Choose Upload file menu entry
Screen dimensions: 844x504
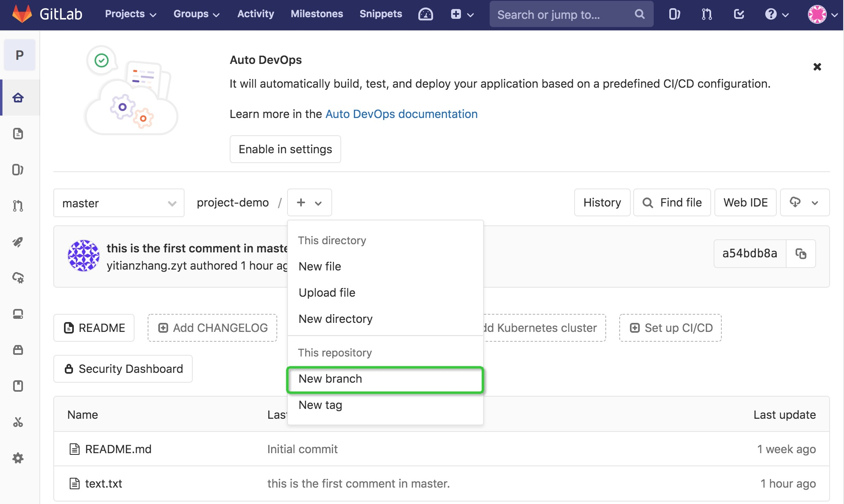[327, 293]
